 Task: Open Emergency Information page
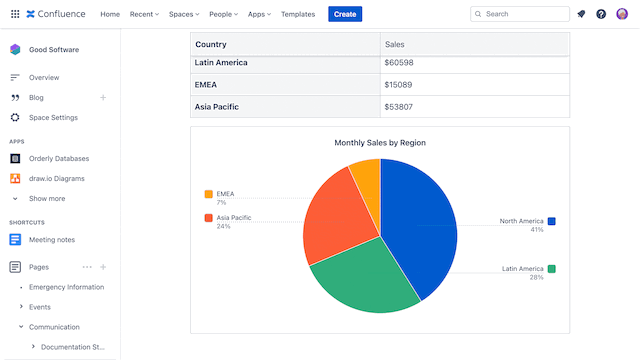(67, 287)
